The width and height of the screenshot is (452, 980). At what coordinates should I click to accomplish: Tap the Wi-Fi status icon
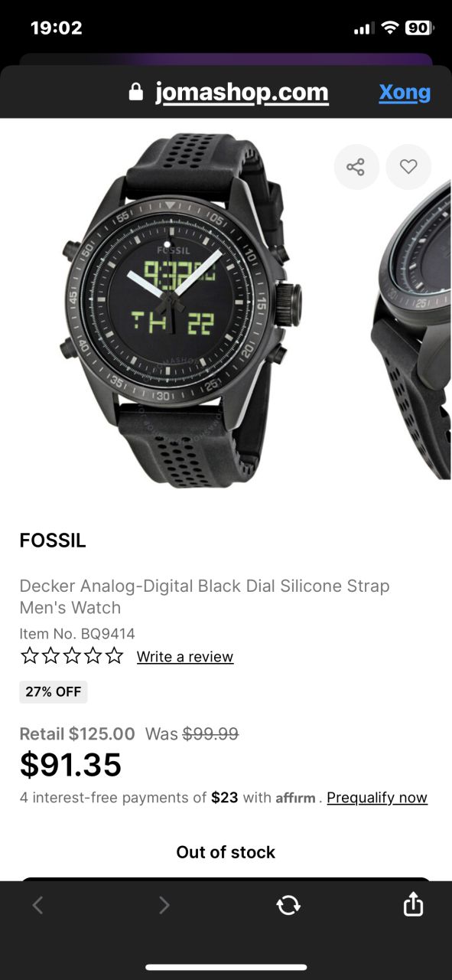(391, 28)
